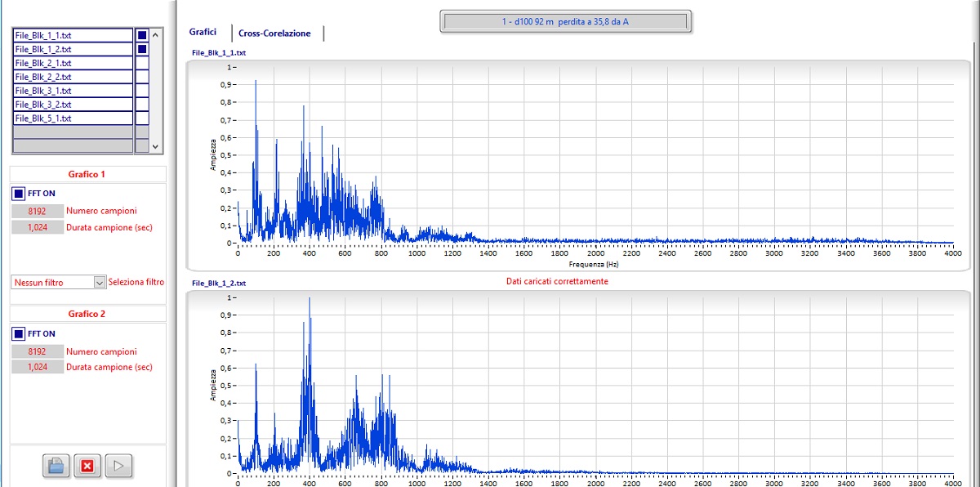Select File_Blk_2_2.txt in the file list
This screenshot has width=980, height=487.
point(73,77)
